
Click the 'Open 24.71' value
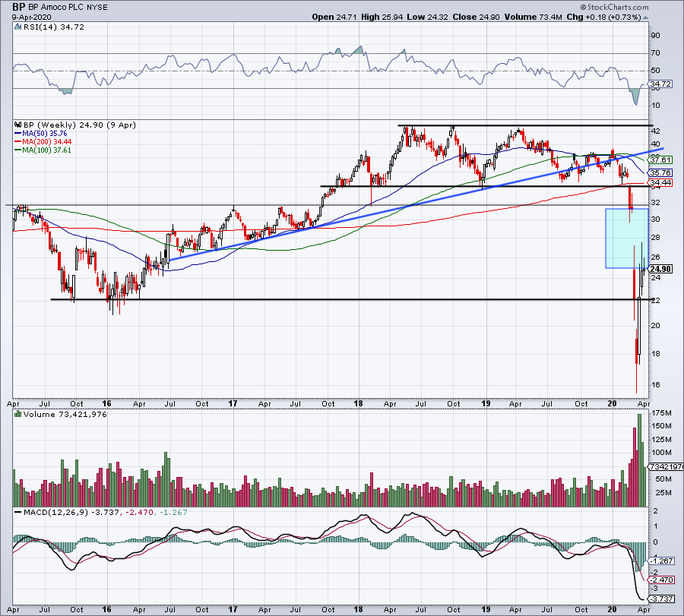(x=334, y=17)
